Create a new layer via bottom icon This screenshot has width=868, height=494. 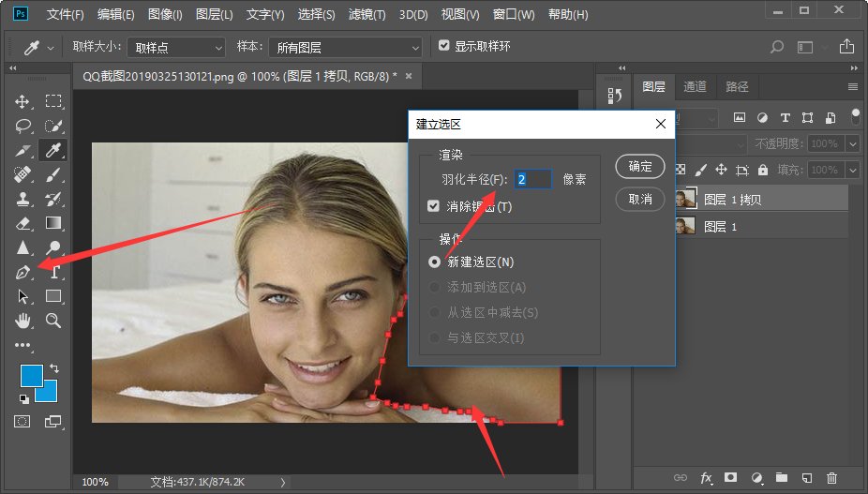click(x=806, y=477)
